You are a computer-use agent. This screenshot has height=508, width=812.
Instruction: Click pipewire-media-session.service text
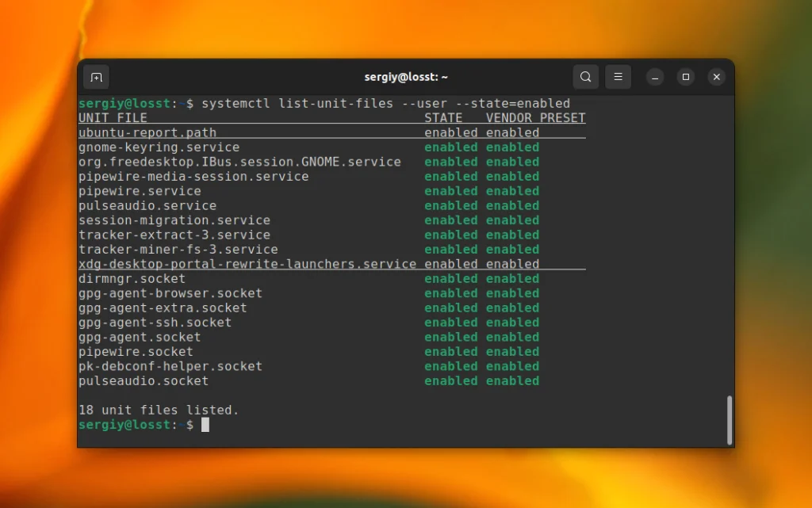click(193, 177)
